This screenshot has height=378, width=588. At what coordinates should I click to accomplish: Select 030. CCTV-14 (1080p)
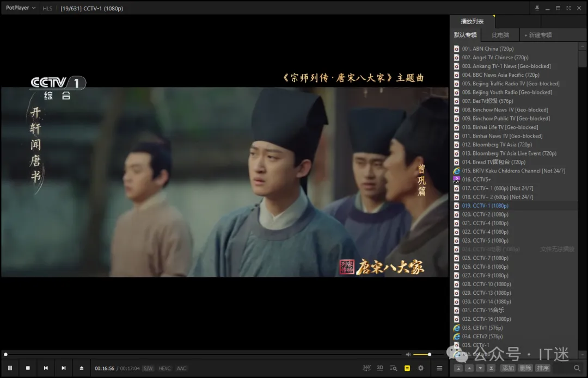click(x=514, y=301)
